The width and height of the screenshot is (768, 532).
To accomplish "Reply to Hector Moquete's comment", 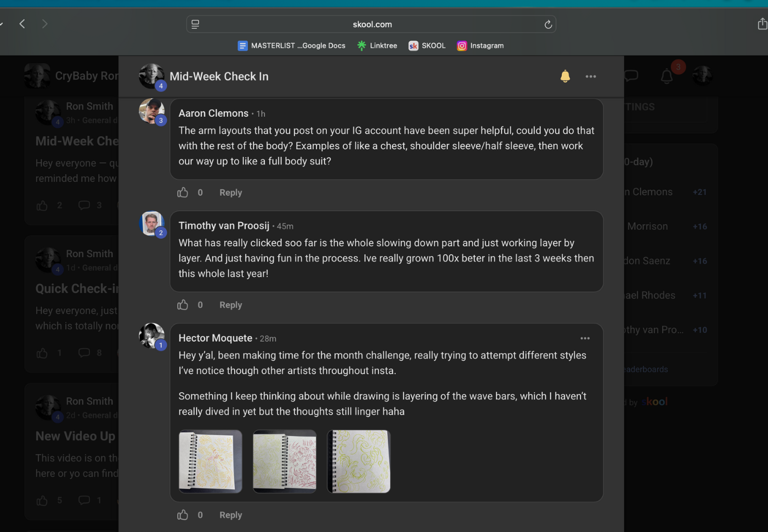I will point(230,515).
